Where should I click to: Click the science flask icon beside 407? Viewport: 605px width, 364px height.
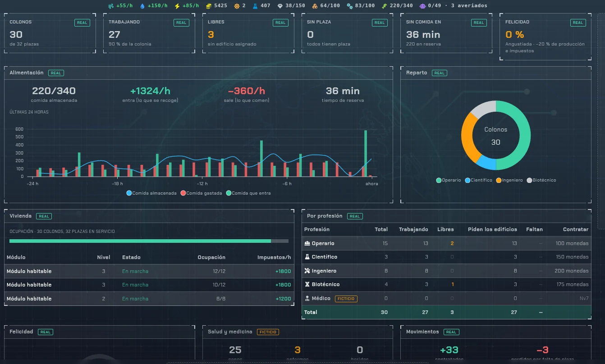click(255, 6)
